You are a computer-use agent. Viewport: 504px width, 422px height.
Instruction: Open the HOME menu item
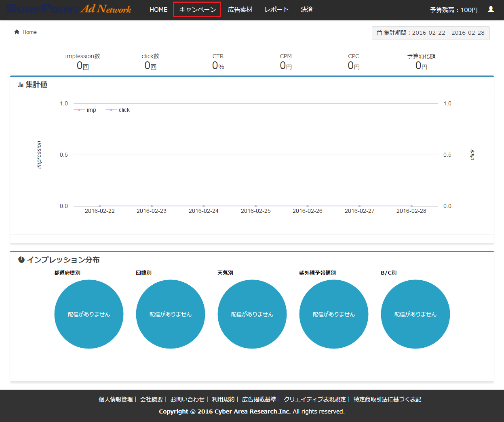click(158, 9)
